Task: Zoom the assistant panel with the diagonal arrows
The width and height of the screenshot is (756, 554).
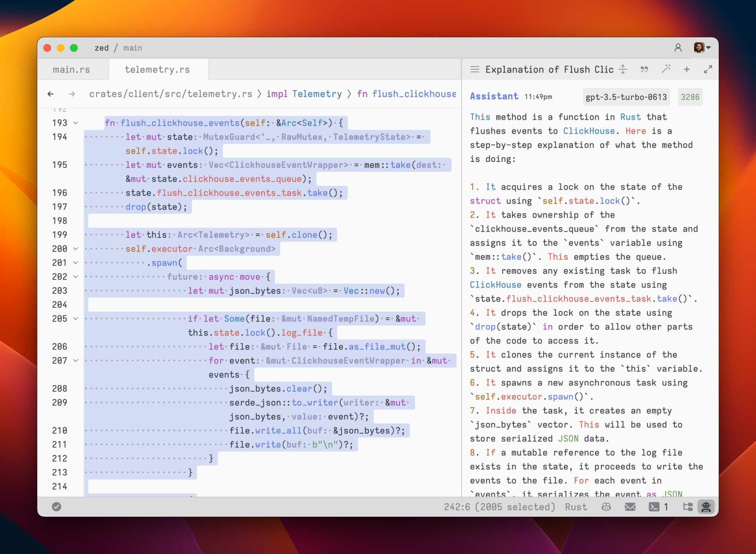Action: 708,69
